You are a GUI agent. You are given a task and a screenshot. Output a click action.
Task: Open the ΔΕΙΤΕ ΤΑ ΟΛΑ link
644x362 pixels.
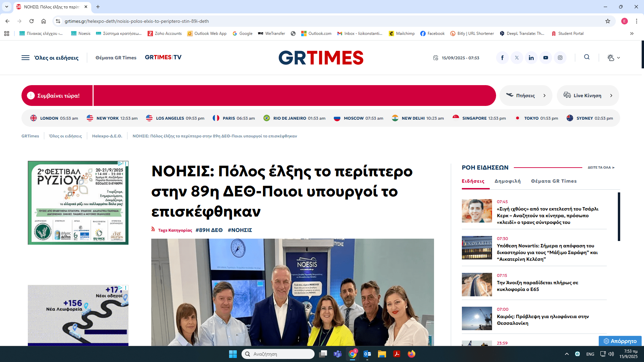click(601, 167)
